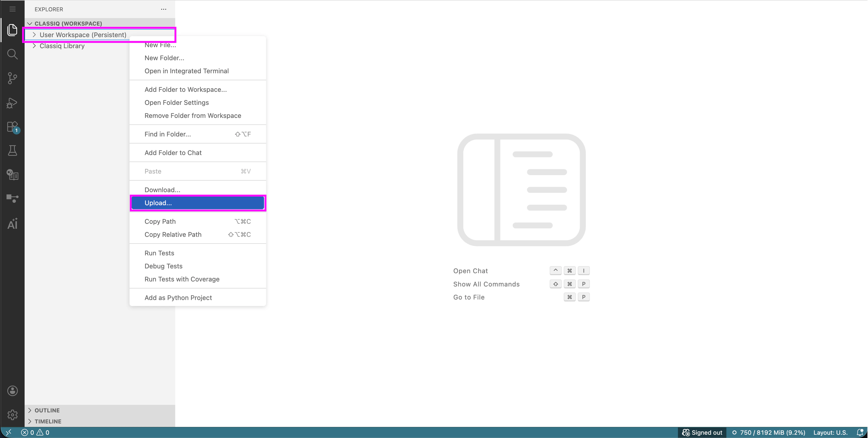Show errors and warnings problems count
The height and width of the screenshot is (438, 868).
point(35,432)
